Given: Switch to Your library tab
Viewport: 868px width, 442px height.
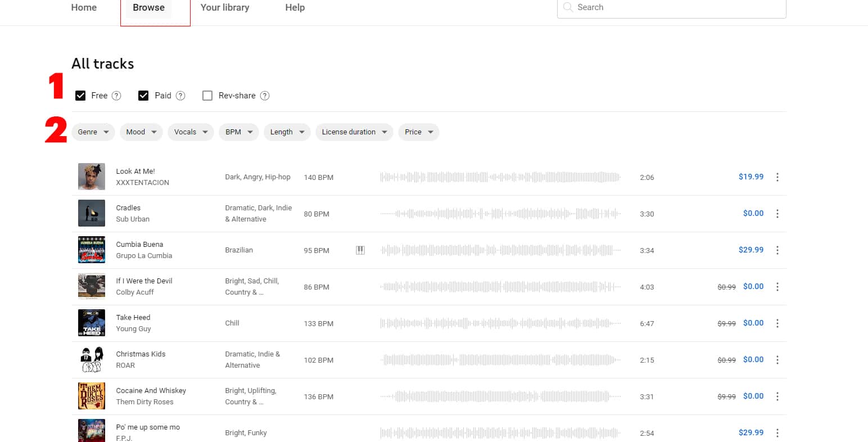Looking at the screenshot, I should (225, 8).
